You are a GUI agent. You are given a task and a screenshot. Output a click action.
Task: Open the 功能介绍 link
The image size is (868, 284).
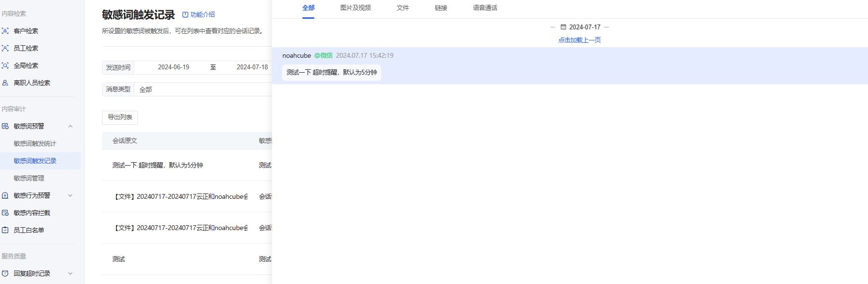203,15
